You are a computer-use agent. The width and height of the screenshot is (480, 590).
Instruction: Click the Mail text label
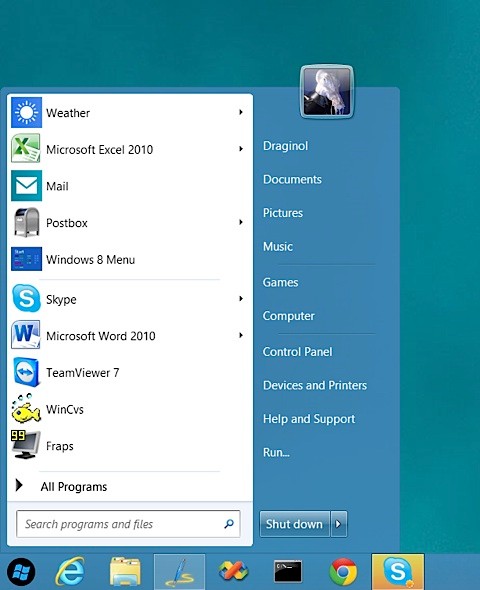(57, 186)
